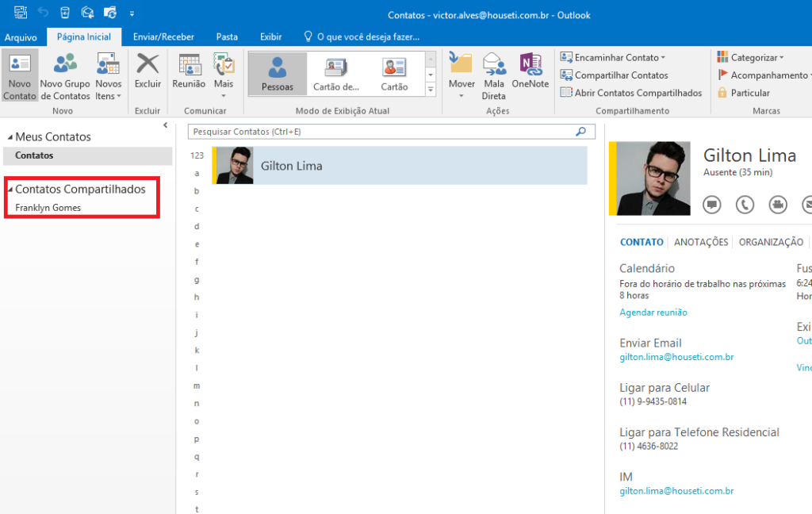Open the Enviar/Receber ribbon tab
This screenshot has height=514, width=812.
(x=164, y=36)
